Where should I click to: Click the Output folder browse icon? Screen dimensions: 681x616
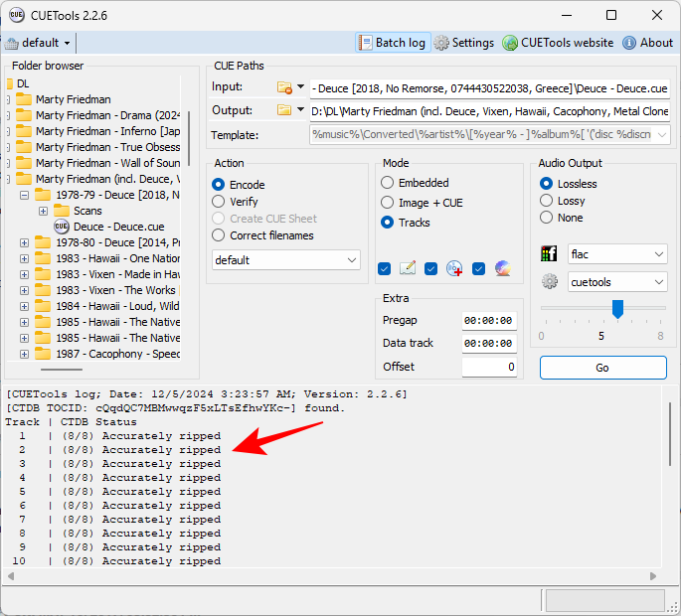(x=284, y=110)
